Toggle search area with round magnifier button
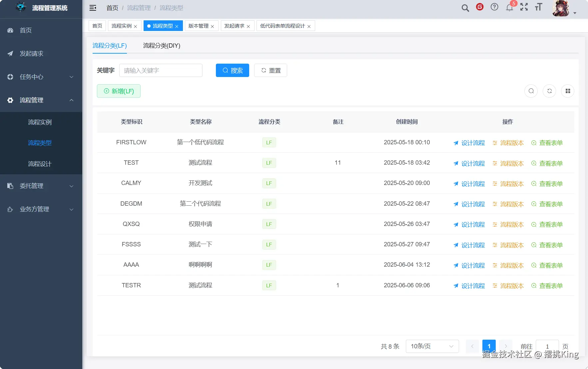This screenshot has width=588, height=369. (531, 91)
